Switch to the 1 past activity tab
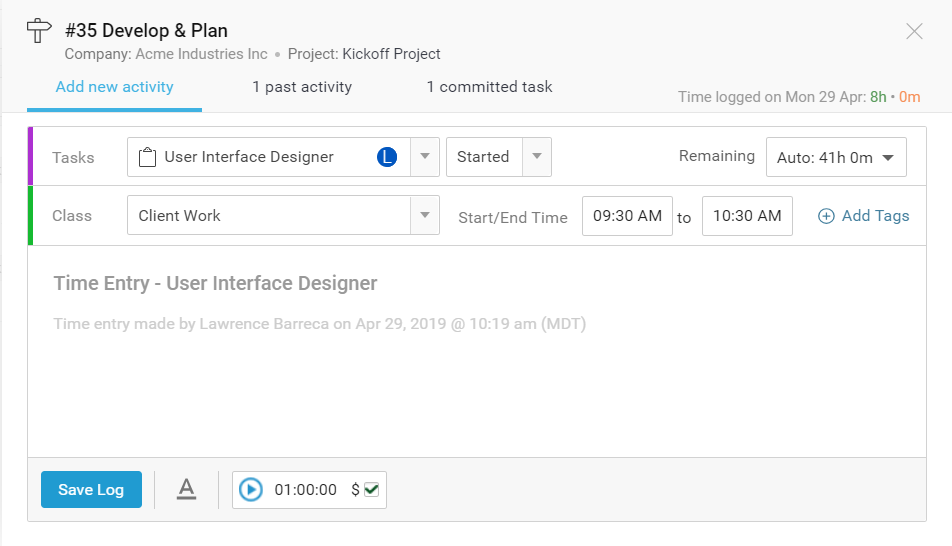 (x=302, y=87)
